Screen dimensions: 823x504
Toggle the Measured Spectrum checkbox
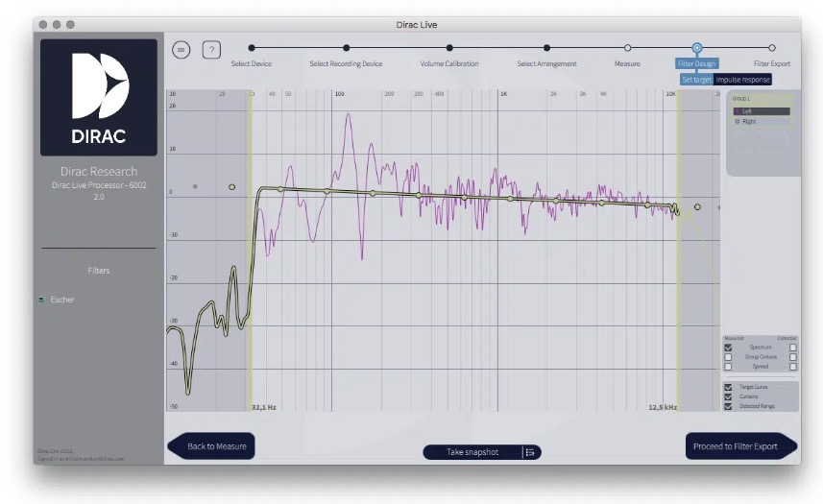(x=728, y=348)
